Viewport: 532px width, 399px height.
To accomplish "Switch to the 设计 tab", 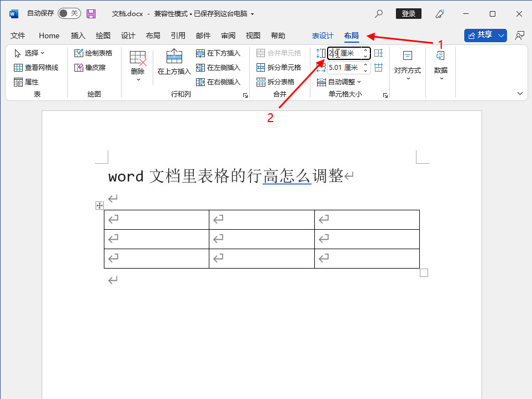I will [x=128, y=36].
